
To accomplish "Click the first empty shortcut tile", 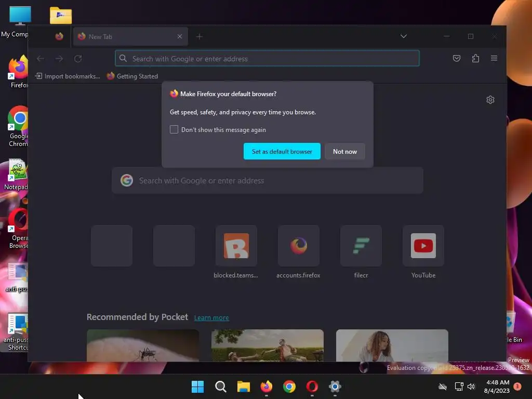I will click(112, 246).
